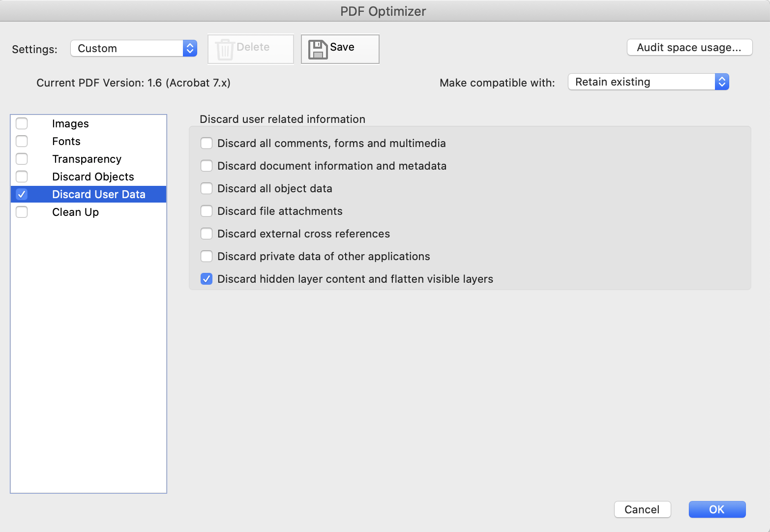
Task: Uncheck Discard hidden layer content option
Action: tap(207, 279)
